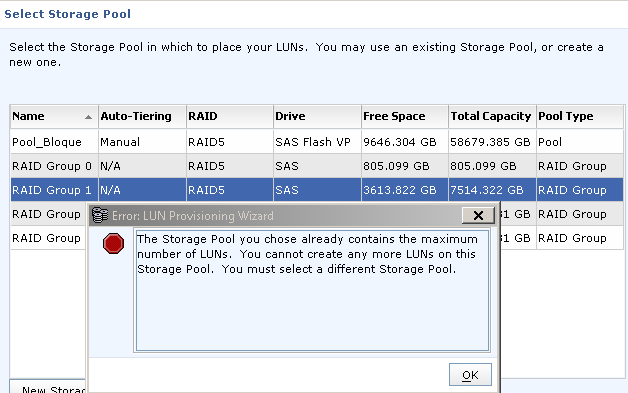Sort by the RAID column header
628x393 pixels.
pyautogui.click(x=230, y=117)
